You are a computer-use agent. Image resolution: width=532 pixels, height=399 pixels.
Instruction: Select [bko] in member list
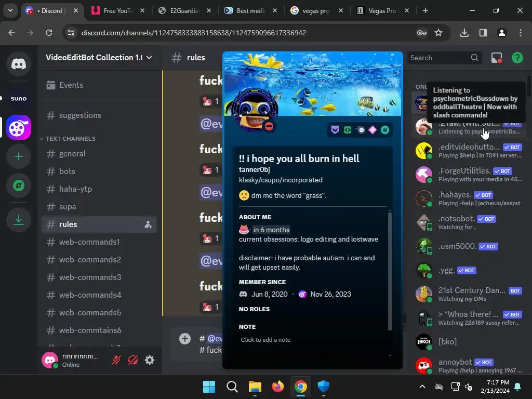469,342
